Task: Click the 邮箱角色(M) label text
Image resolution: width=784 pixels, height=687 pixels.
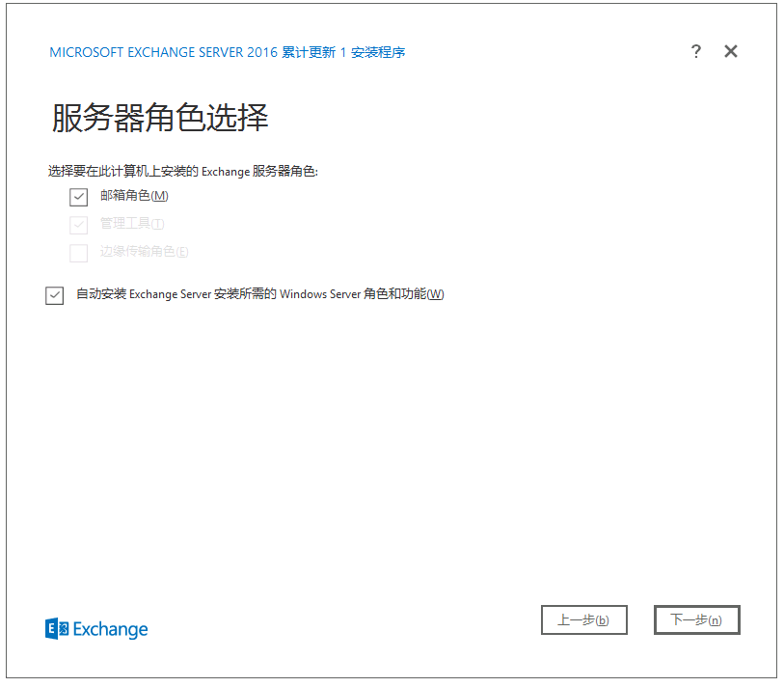Action: click(134, 196)
